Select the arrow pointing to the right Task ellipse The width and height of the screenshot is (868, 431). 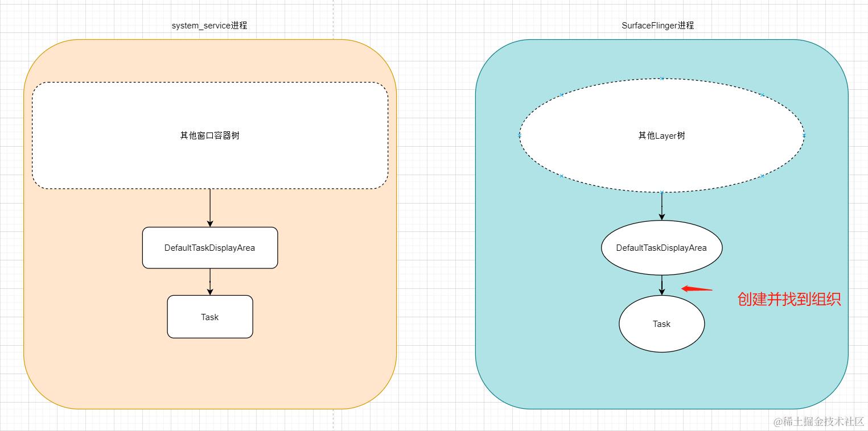661,284
